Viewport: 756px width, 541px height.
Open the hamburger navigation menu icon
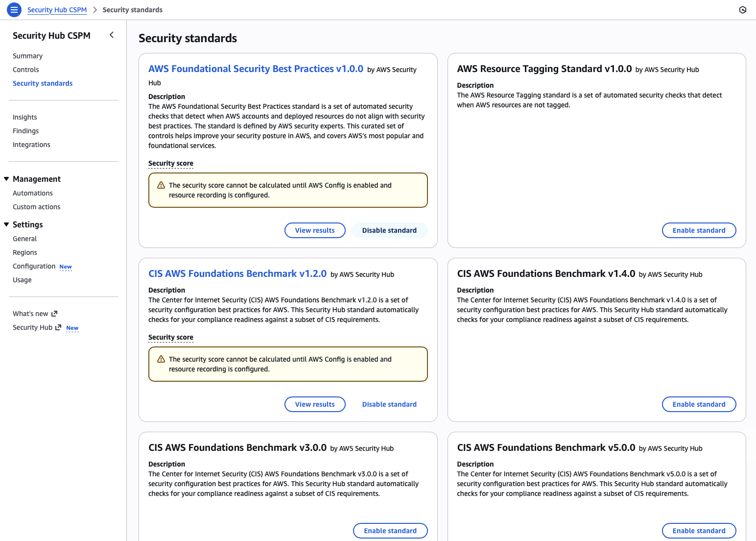[14, 9]
